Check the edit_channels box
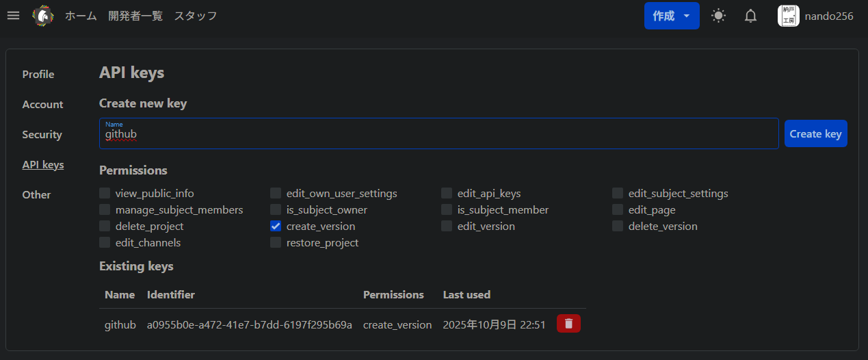868x360 pixels. (x=105, y=242)
